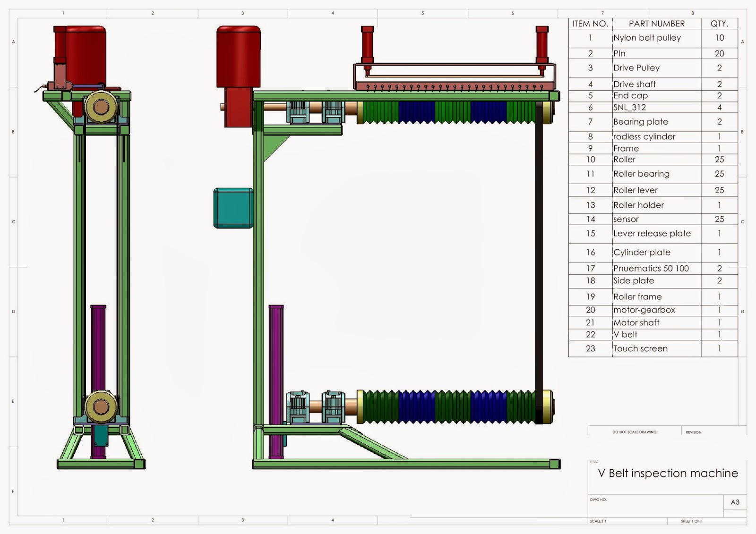The width and height of the screenshot is (756, 534).
Task: Click the DO NOT SCALE DRAWING notice
Action: (634, 432)
